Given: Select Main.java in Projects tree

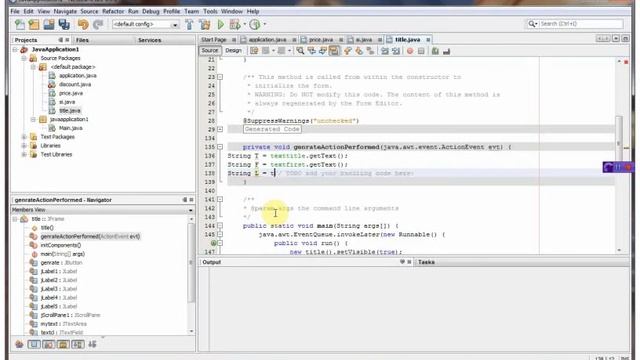Looking at the screenshot, I should tap(71, 128).
